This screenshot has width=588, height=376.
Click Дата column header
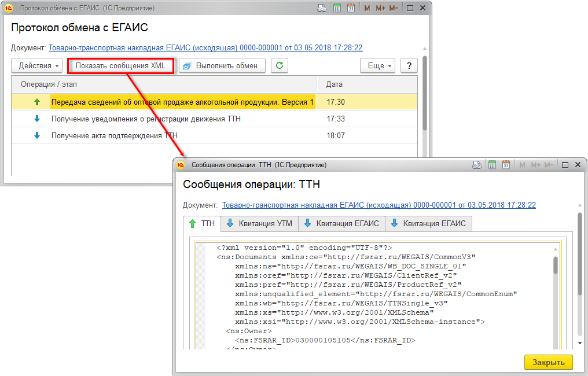click(x=367, y=84)
